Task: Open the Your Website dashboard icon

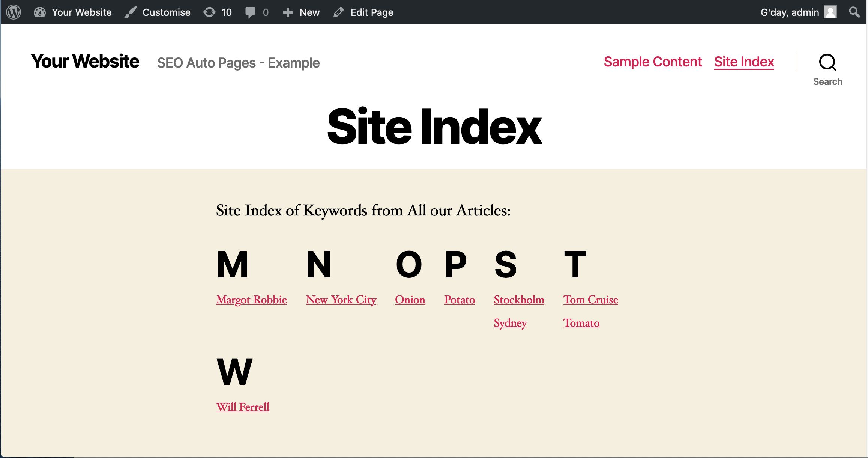Action: pyautogui.click(x=39, y=12)
